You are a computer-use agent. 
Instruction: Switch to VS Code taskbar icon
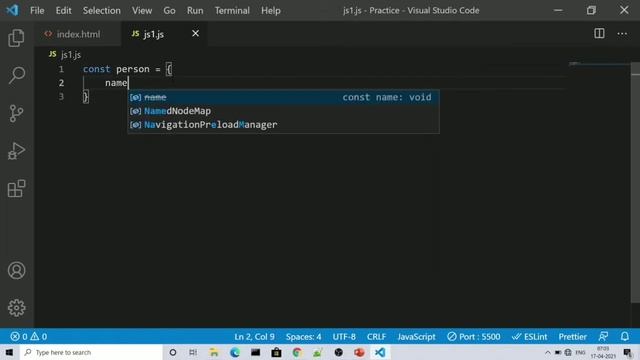coord(380,352)
